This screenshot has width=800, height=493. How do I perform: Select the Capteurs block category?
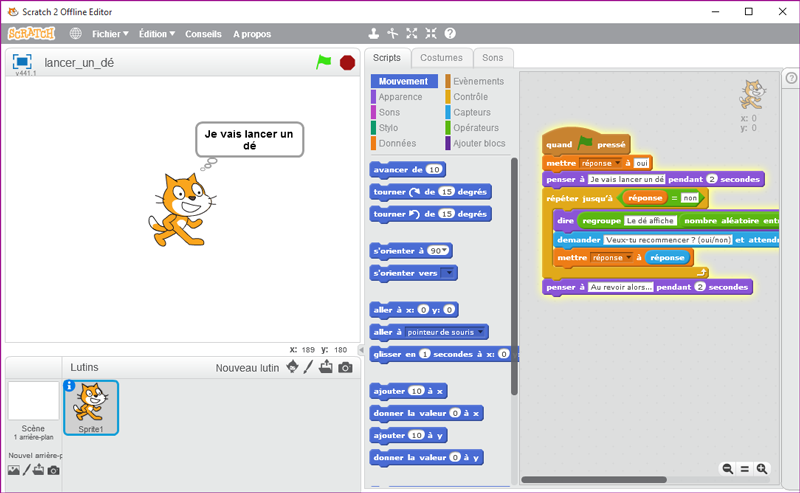[x=471, y=112]
